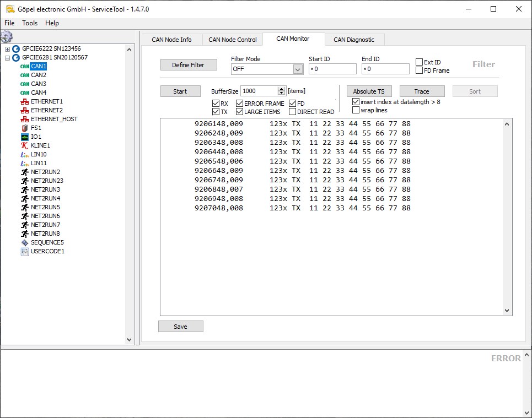Uncheck the LARGE ITEMS option
This screenshot has width=532, height=418.
click(239, 112)
